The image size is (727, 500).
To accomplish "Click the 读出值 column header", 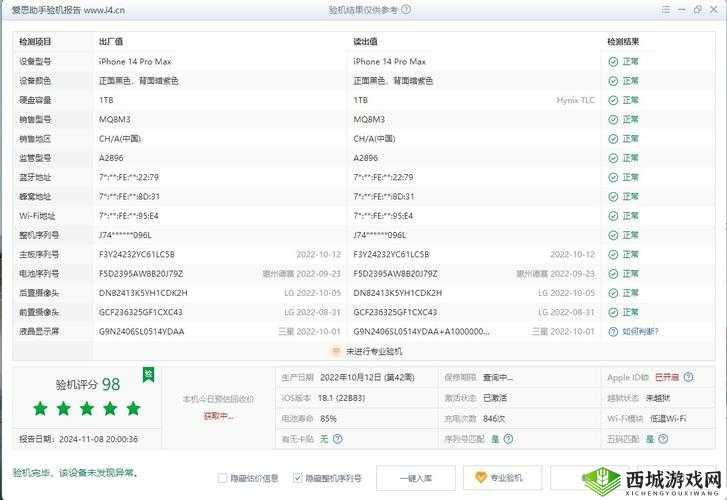I will pyautogui.click(x=365, y=42).
